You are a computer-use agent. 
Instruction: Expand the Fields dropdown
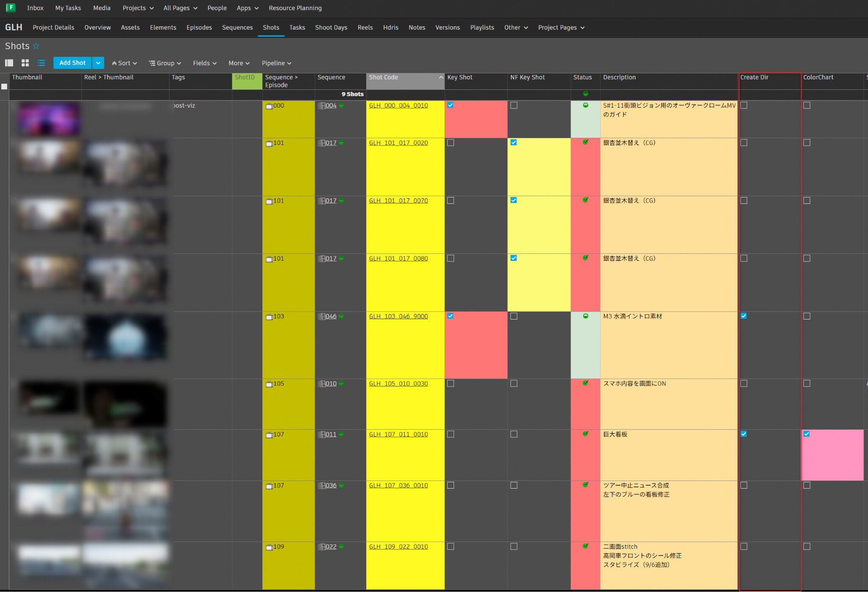pyautogui.click(x=205, y=63)
